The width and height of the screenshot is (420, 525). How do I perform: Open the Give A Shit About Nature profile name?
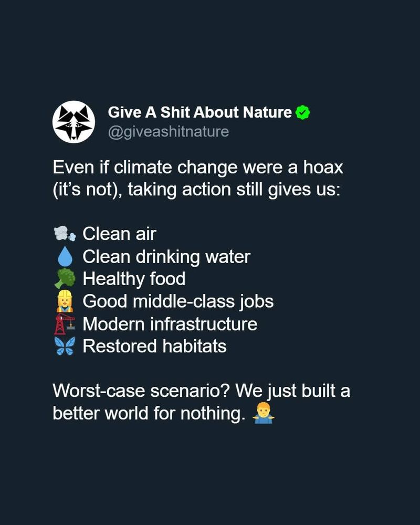(199, 112)
